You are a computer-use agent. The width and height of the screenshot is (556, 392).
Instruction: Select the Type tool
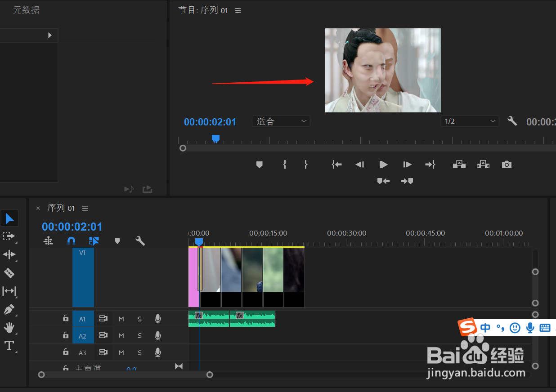(9, 345)
